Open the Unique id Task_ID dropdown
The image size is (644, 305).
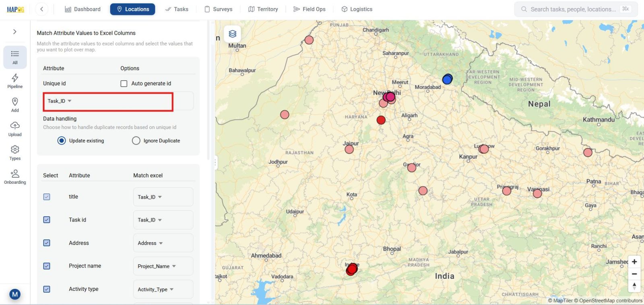pos(108,101)
